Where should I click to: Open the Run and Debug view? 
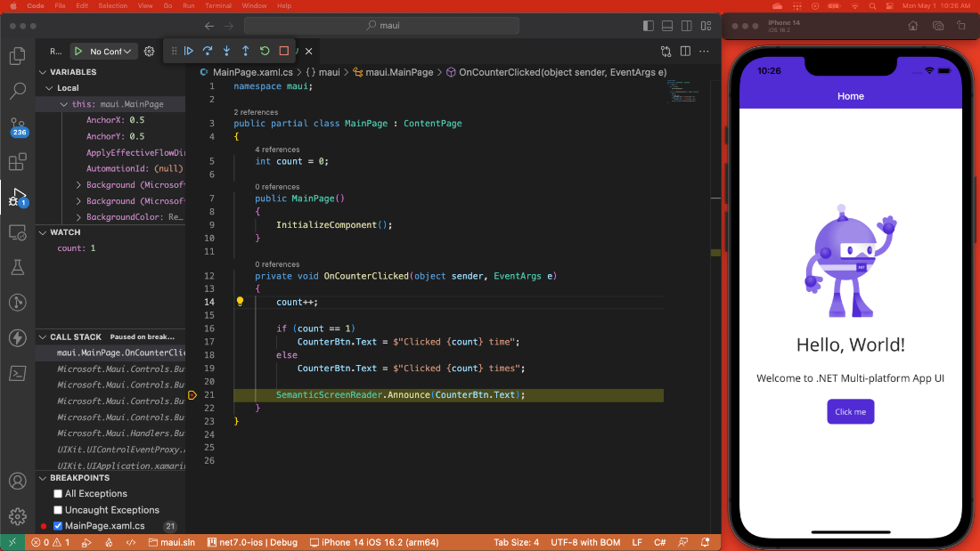click(18, 198)
